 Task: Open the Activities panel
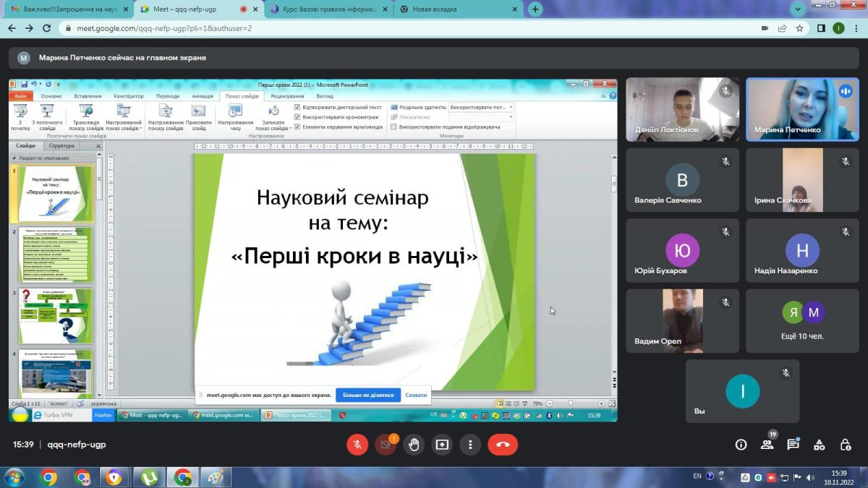tap(819, 445)
